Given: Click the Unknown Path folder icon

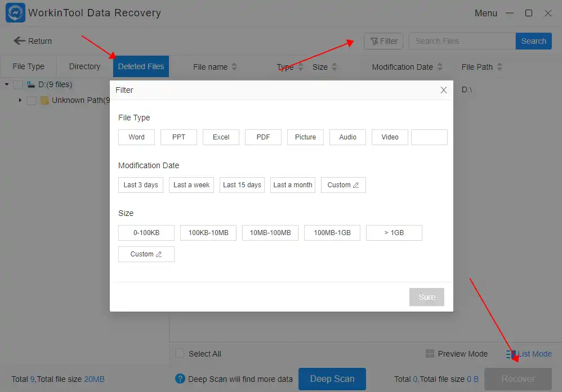Looking at the screenshot, I should (x=44, y=100).
